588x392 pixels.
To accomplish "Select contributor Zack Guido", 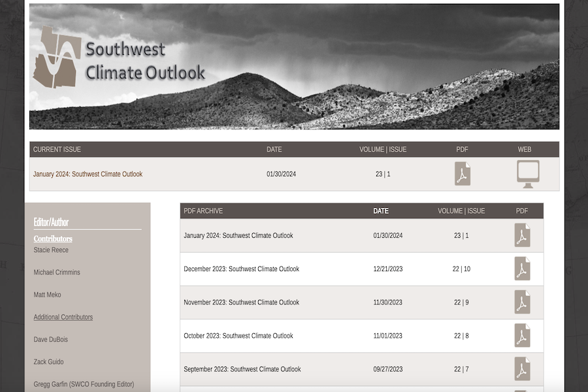I will click(48, 362).
